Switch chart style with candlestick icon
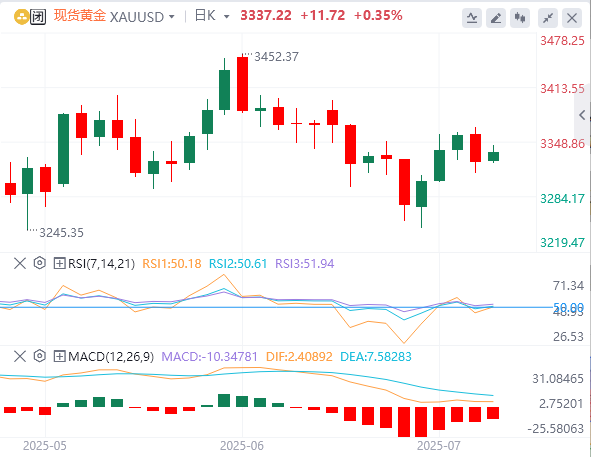Screen dimensions: 591x457 (x=520, y=18)
